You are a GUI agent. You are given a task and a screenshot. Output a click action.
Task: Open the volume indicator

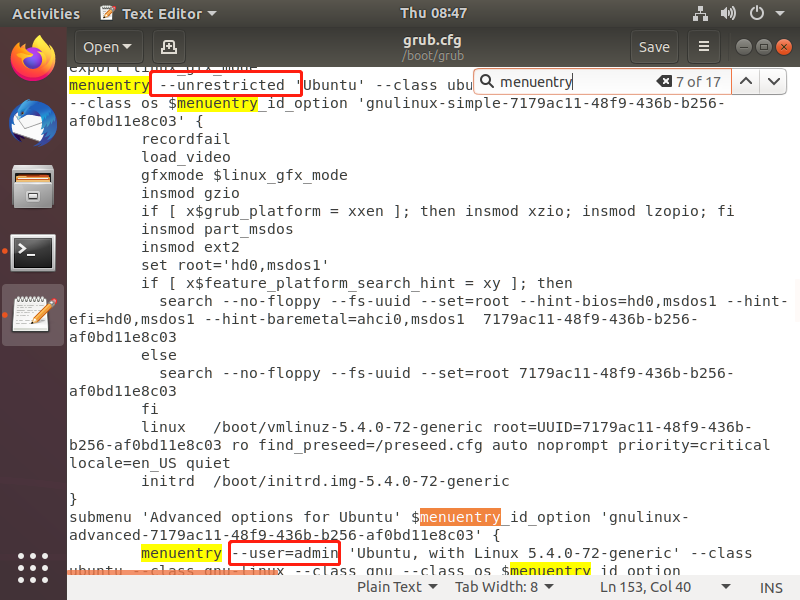(728, 13)
